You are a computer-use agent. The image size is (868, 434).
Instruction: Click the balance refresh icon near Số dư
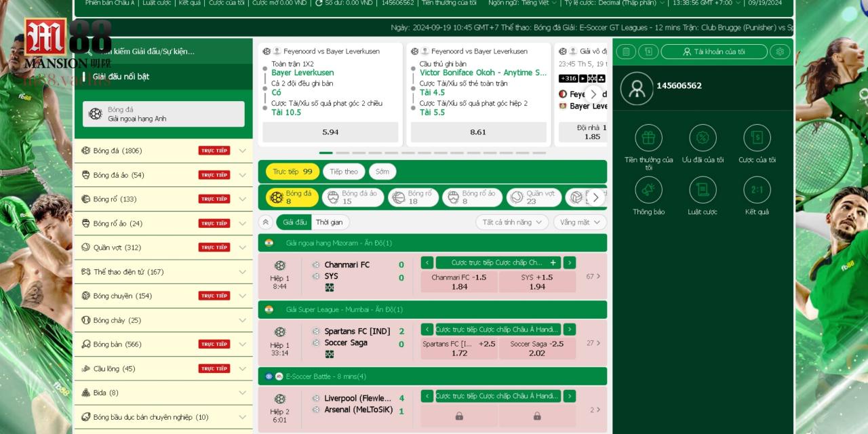pyautogui.click(x=319, y=3)
